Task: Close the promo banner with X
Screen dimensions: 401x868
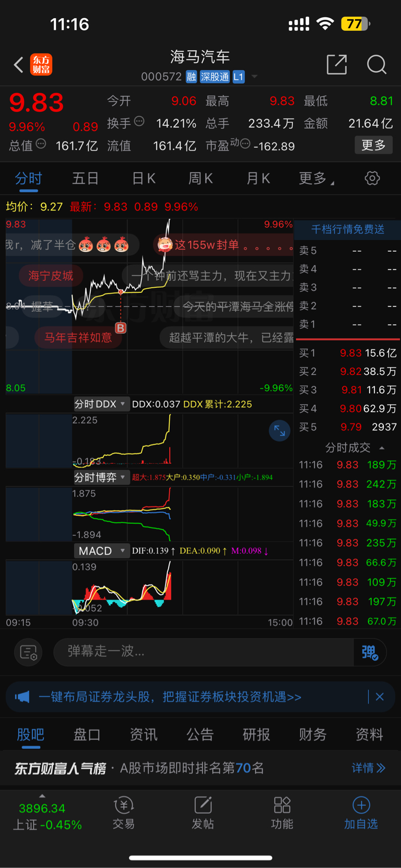Action: pyautogui.click(x=380, y=697)
